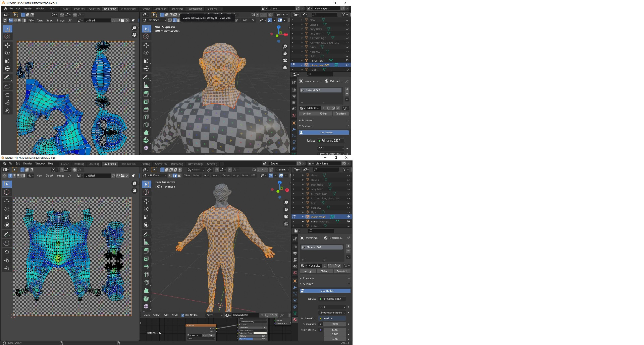Open Edit Mode dropdown in bottom 3D viewport
Screen dimensions: 644x345
[155, 175]
